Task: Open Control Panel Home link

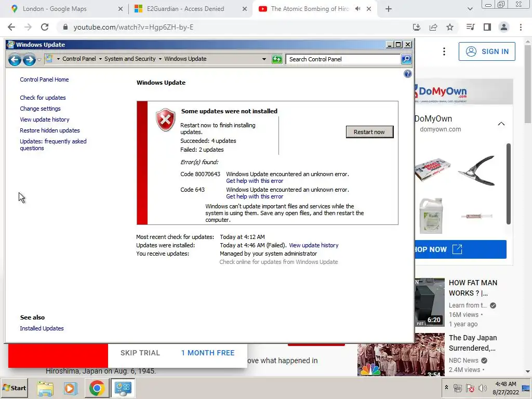Action: click(44, 79)
